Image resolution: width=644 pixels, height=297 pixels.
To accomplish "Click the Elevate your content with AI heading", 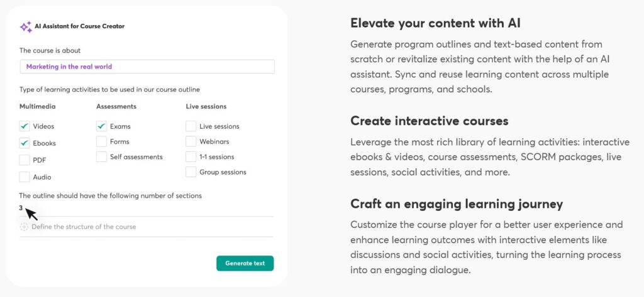I will [435, 23].
